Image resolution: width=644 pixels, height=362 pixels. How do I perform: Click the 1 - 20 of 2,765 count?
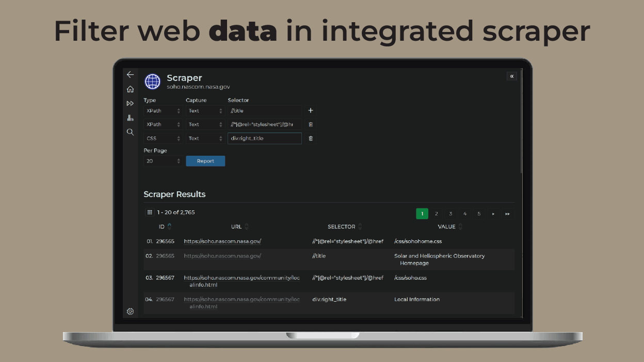click(x=176, y=212)
